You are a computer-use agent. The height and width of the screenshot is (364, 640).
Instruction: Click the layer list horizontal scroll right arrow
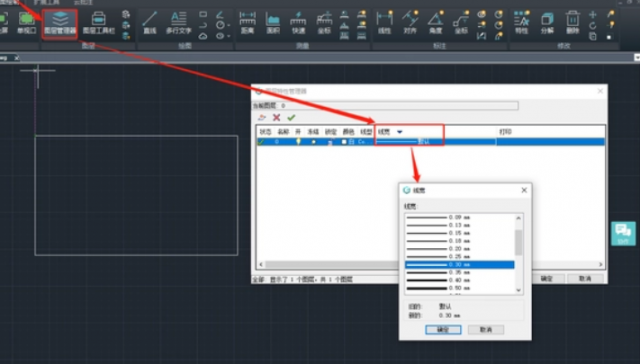pyautogui.click(x=600, y=264)
